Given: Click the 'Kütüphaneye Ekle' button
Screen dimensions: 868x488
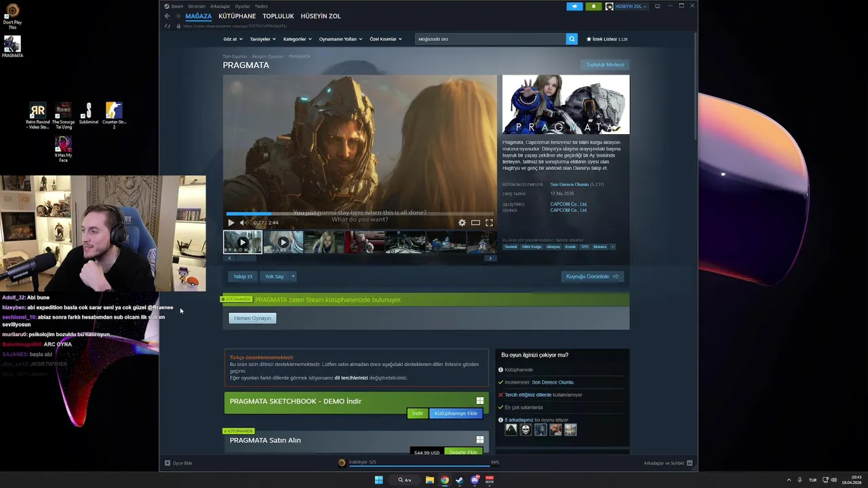Looking at the screenshot, I should [456, 413].
